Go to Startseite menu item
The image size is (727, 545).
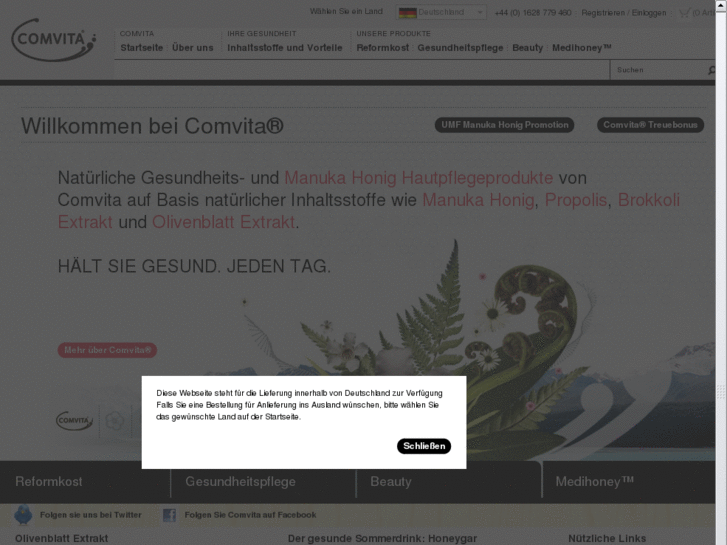click(141, 48)
